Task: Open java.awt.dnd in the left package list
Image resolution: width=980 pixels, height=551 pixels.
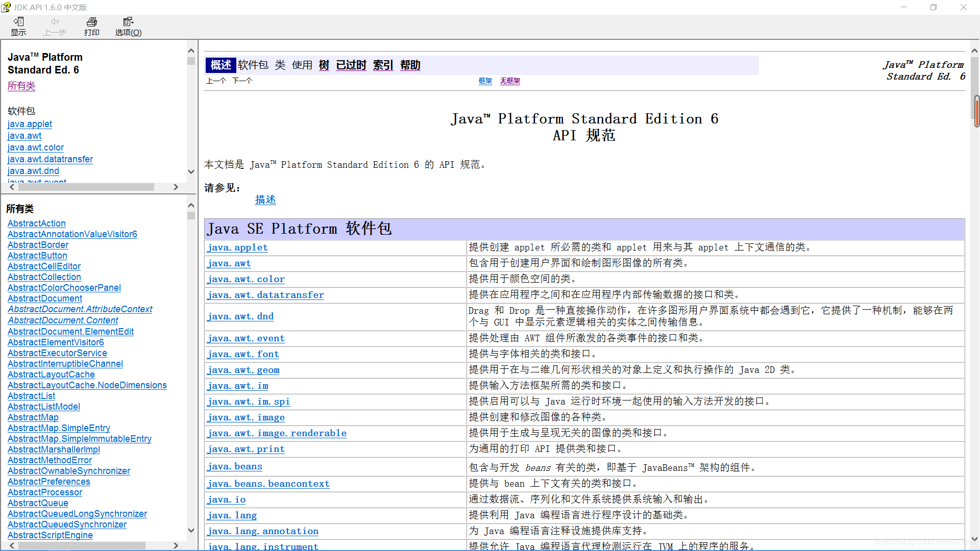Action: point(33,171)
